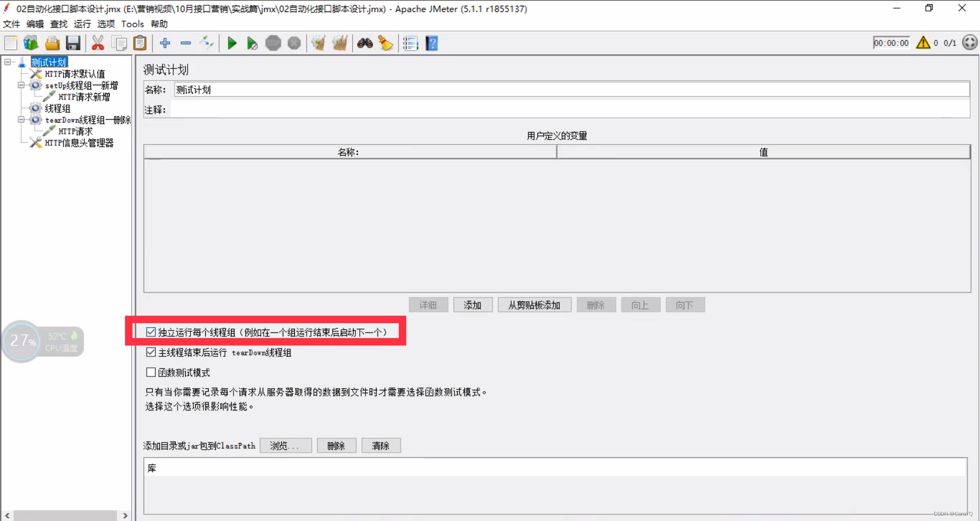Enable the 函数测试模式 checkbox
980x521 pixels.
click(x=151, y=373)
